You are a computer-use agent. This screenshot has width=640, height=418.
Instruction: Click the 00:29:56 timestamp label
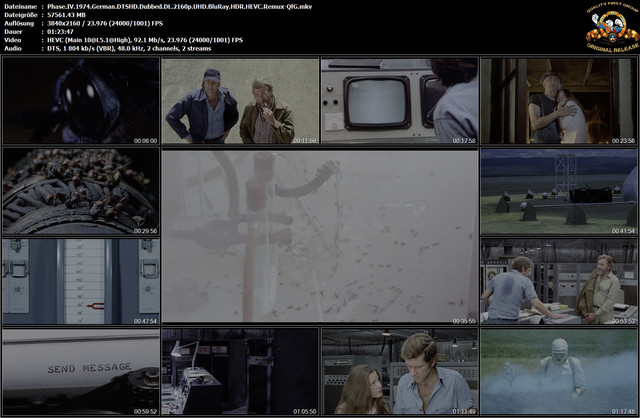(x=145, y=231)
